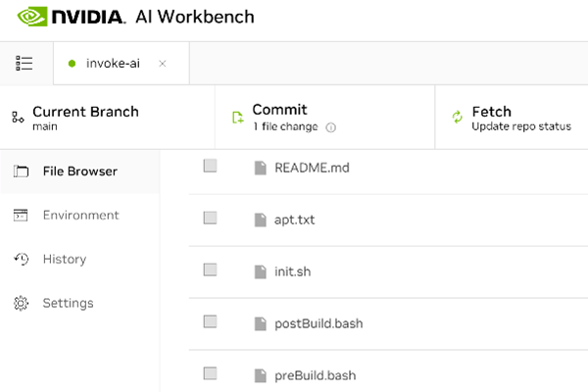
Task: Click the NVIDIA logo
Action: coord(70,17)
